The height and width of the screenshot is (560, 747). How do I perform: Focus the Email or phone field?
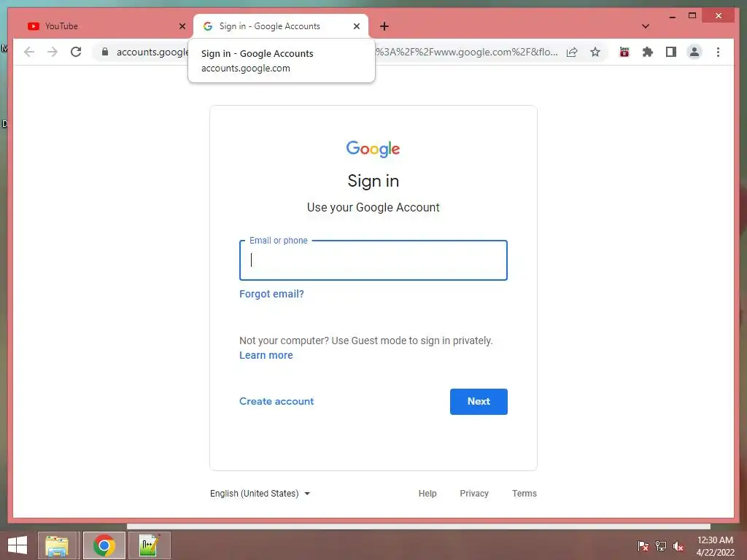click(373, 260)
